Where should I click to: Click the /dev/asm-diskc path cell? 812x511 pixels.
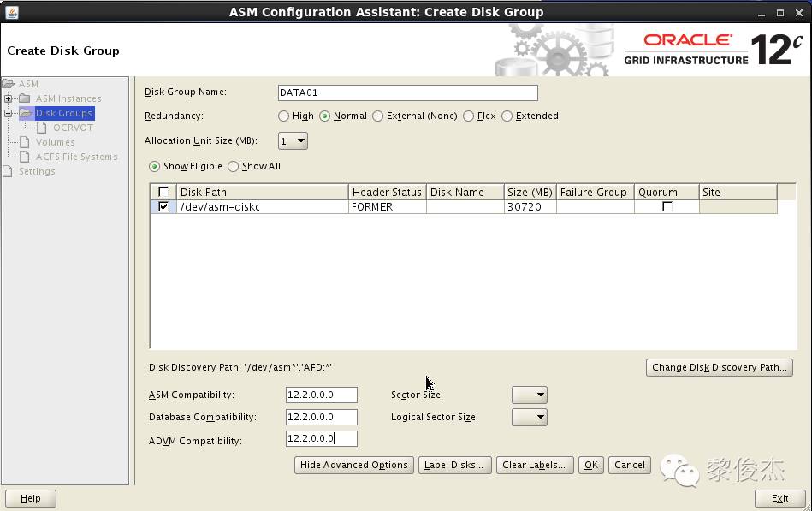tap(262, 206)
